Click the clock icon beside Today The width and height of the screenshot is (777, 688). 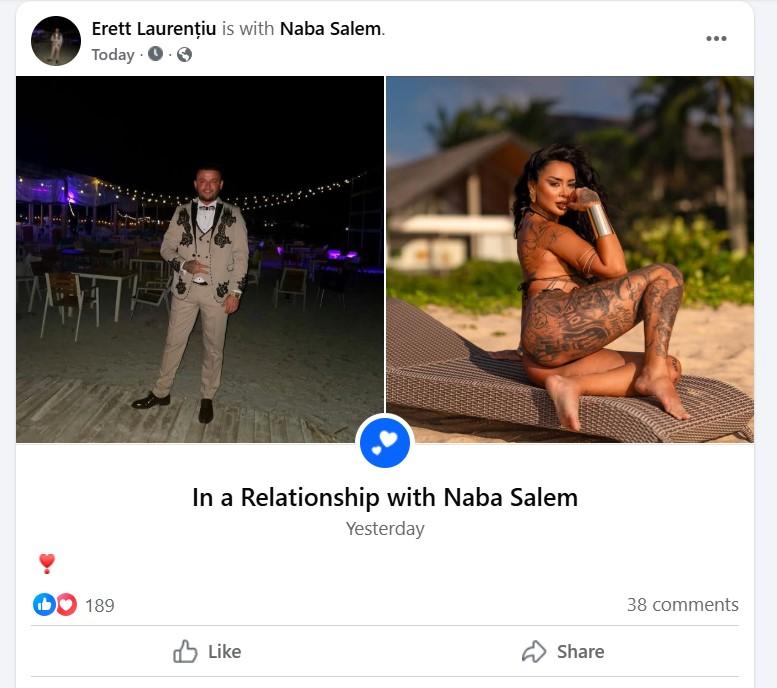(155, 54)
